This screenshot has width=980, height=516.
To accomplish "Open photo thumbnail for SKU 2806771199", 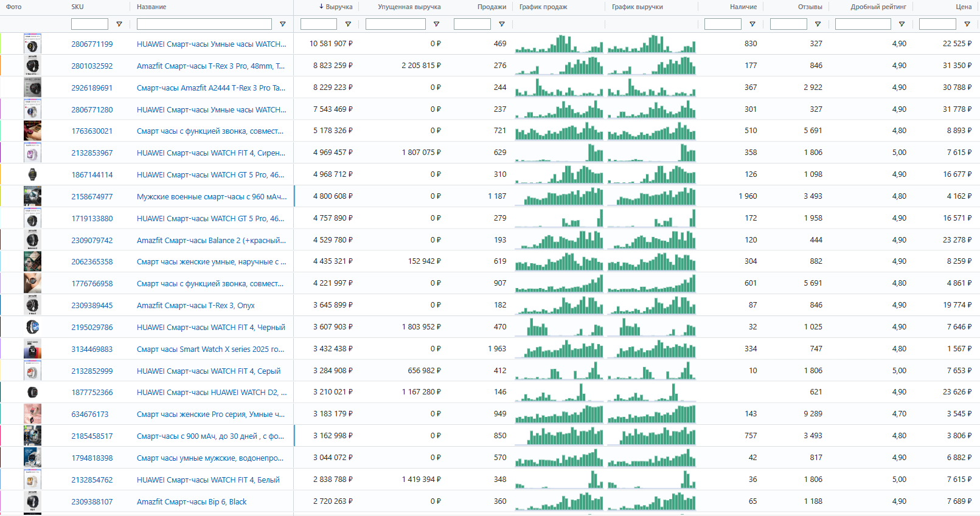I will click(32, 44).
